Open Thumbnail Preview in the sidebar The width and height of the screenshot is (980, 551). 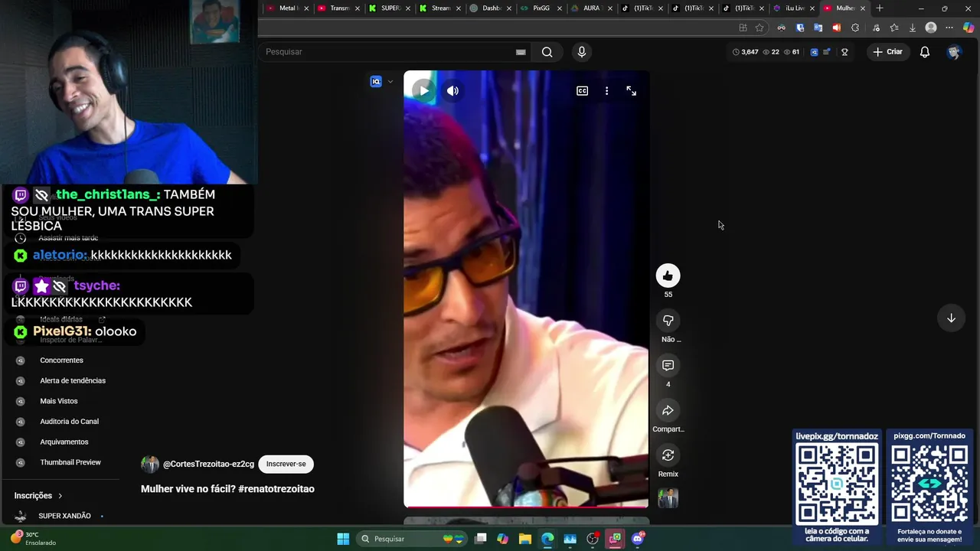[x=70, y=462]
